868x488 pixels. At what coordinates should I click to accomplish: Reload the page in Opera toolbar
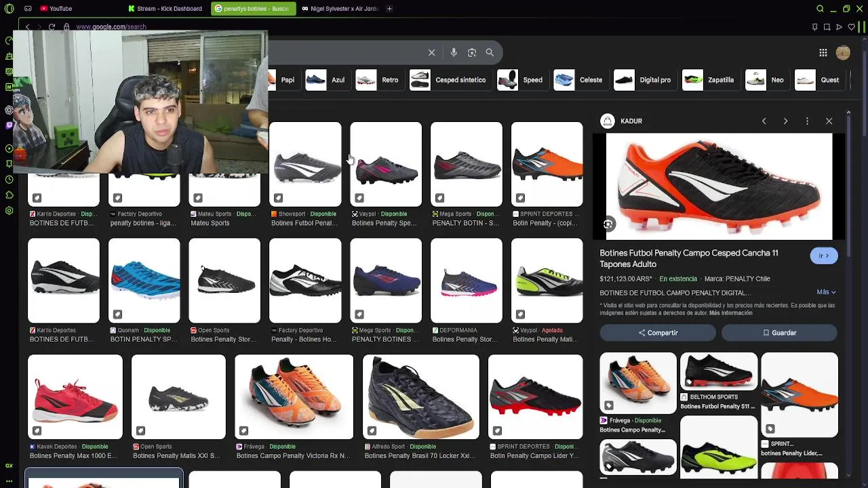(52, 27)
